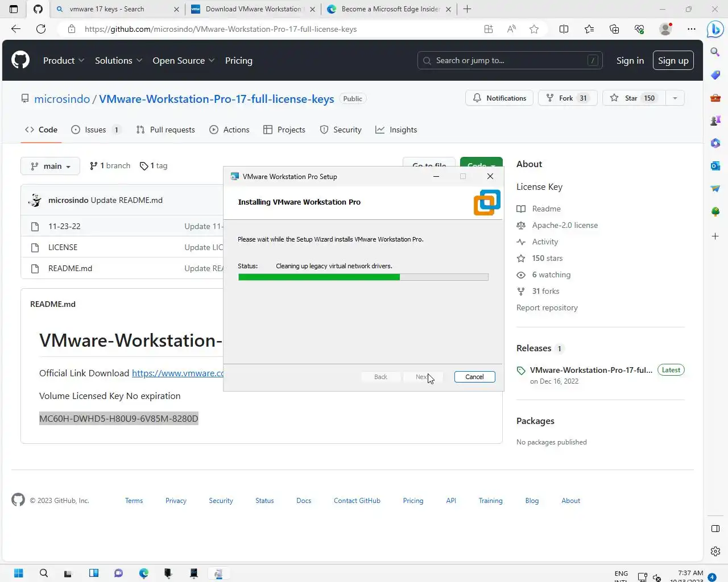
Task: Click the Sign up button
Action: pyautogui.click(x=673, y=60)
